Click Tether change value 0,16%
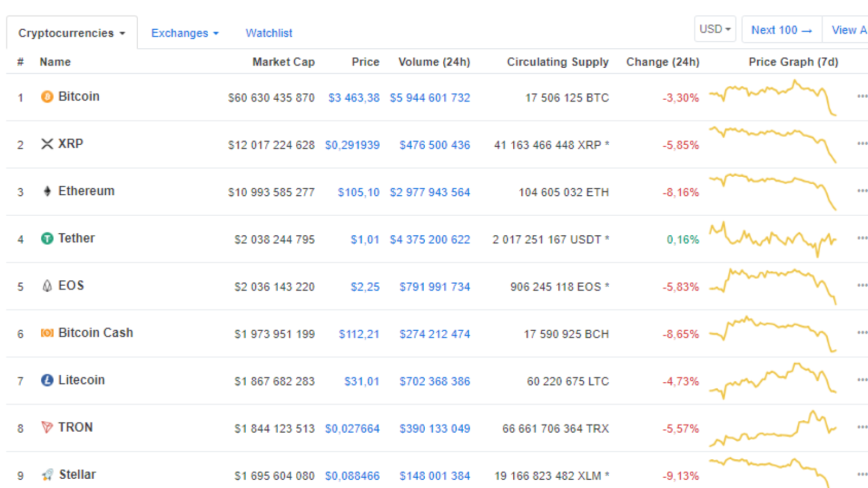The height and width of the screenshot is (488, 868). tap(683, 239)
